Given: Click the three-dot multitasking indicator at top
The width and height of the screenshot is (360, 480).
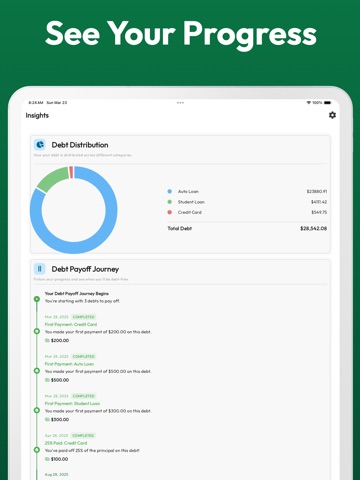Looking at the screenshot, I should (x=180, y=103).
